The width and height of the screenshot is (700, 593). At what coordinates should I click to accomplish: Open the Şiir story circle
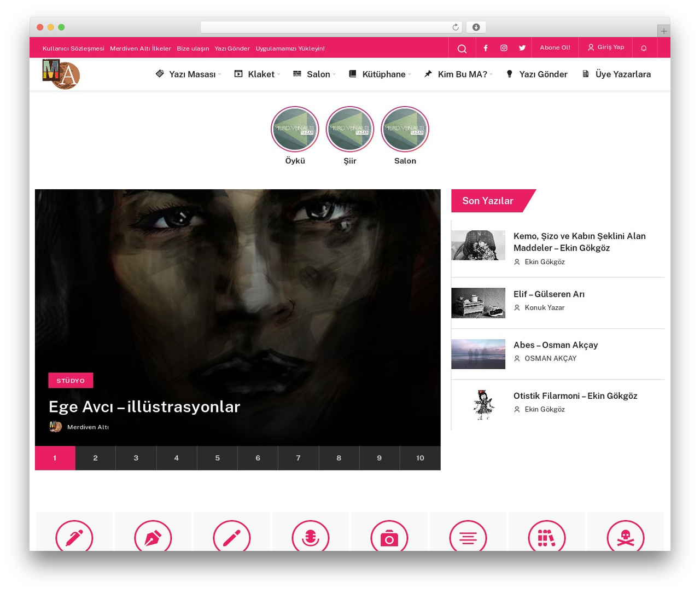click(350, 129)
